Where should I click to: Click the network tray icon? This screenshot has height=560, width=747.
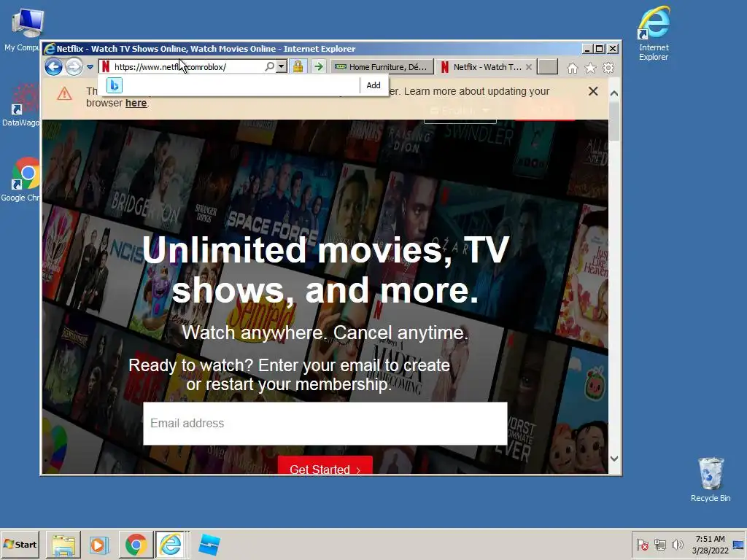point(659,544)
